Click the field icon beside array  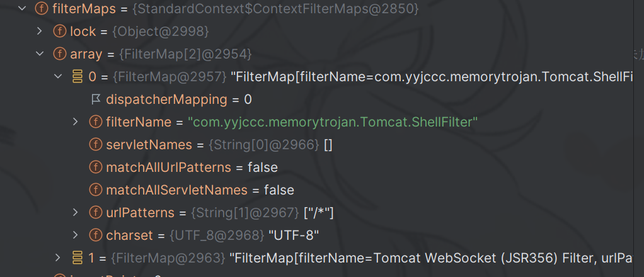[60, 54]
